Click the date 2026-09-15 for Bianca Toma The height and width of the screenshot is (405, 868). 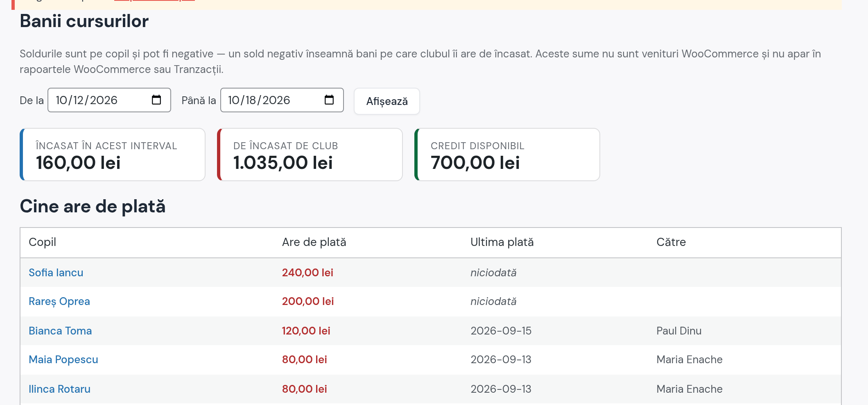[x=501, y=331]
